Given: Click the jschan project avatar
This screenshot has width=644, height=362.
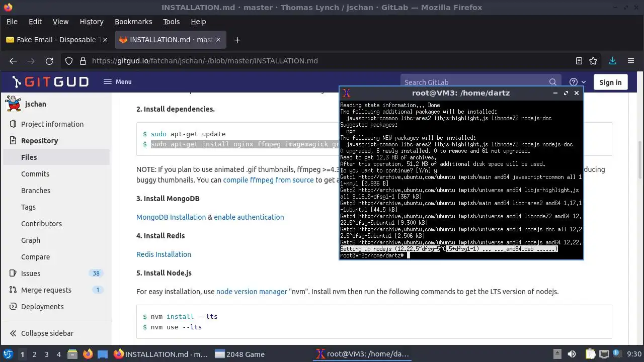Looking at the screenshot, I should pos(13,104).
